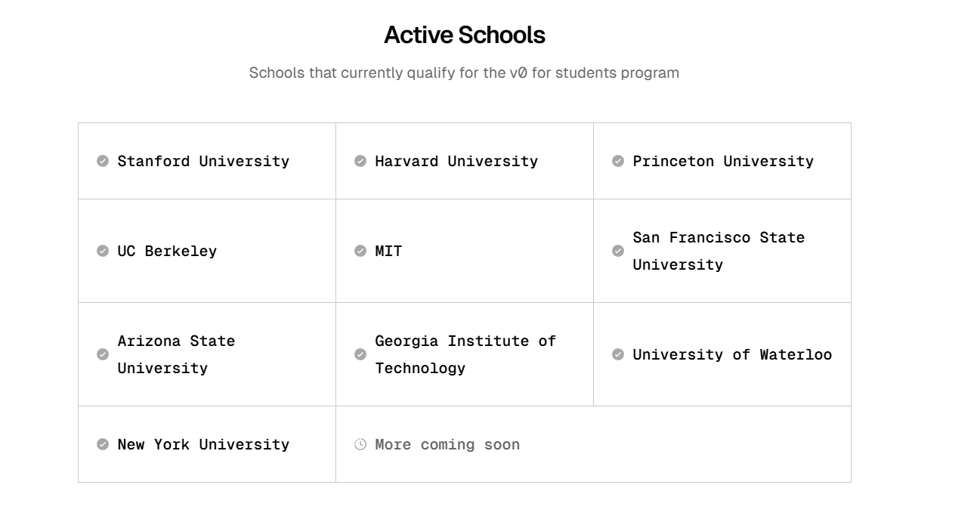Click the New York University label
This screenshot has width=980, height=522.
203,444
